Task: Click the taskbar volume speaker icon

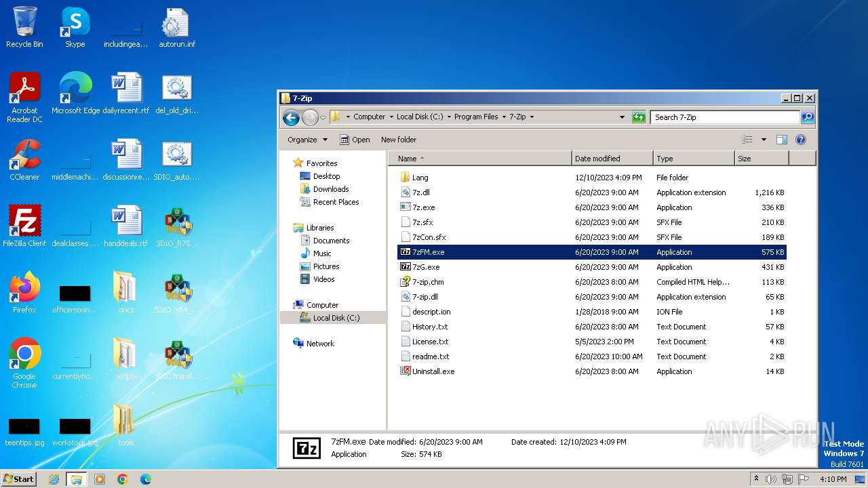Action: 771,479
